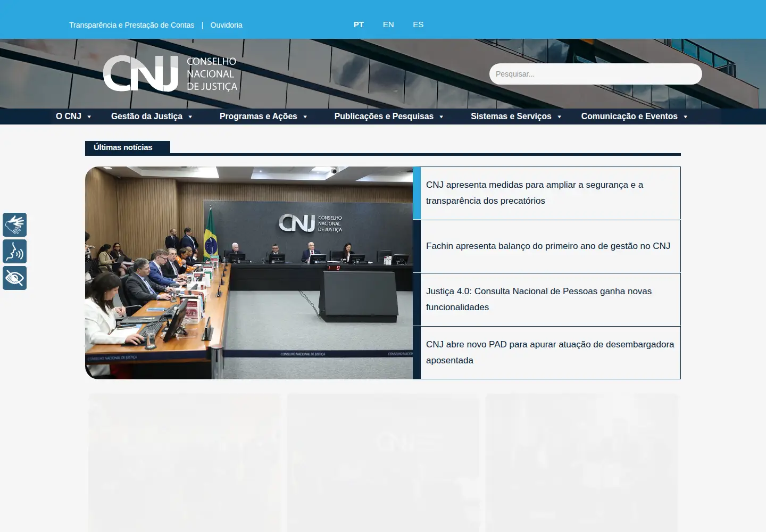
Task: Open the Comunicação e Eventos menu
Action: tap(629, 116)
